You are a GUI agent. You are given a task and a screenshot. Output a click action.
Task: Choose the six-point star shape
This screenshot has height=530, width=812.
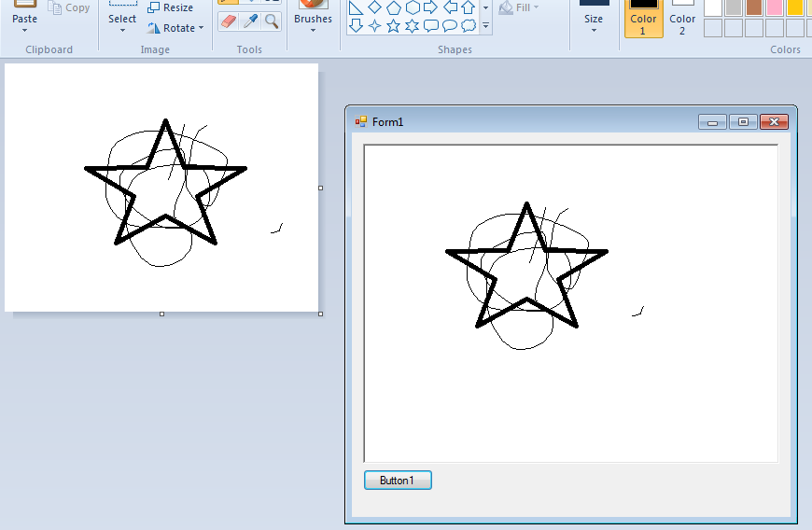(x=413, y=25)
